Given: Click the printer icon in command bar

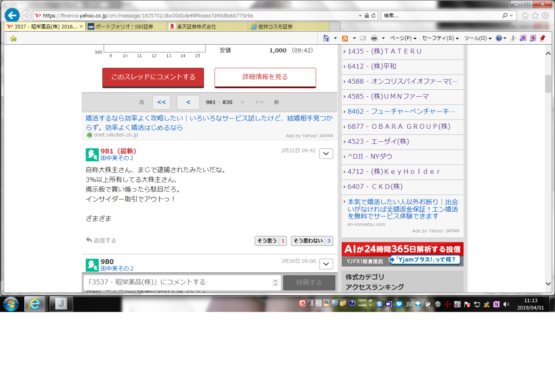Looking at the screenshot, I should [374, 38].
